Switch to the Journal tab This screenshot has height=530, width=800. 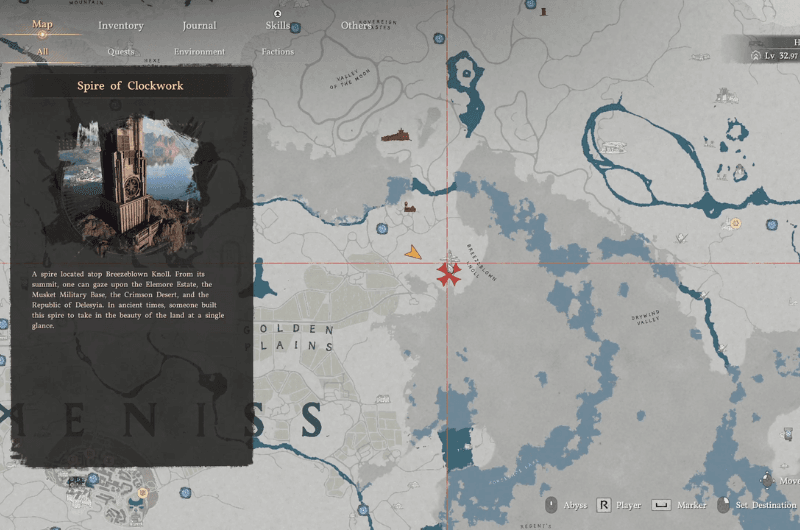(x=199, y=25)
